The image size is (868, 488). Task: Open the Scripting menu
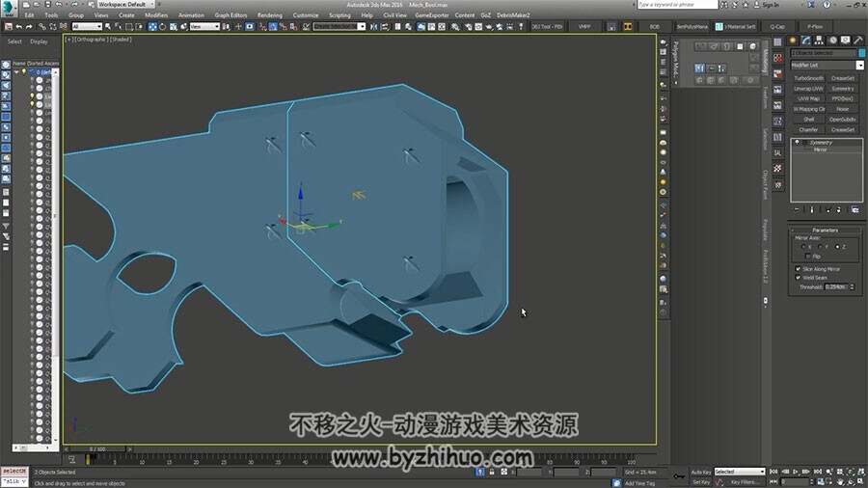pos(339,15)
